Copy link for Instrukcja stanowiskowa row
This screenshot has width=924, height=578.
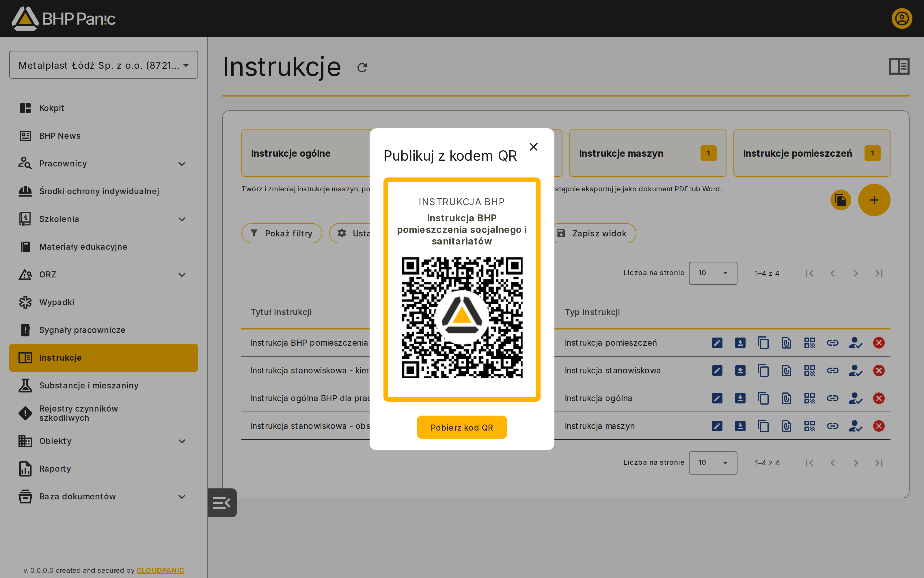pos(833,370)
